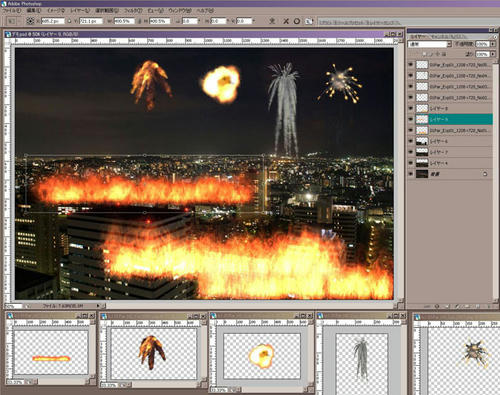The width and height of the screenshot is (500, 395).
Task: Cancel the transform with the X icon
Action: (x=286, y=21)
